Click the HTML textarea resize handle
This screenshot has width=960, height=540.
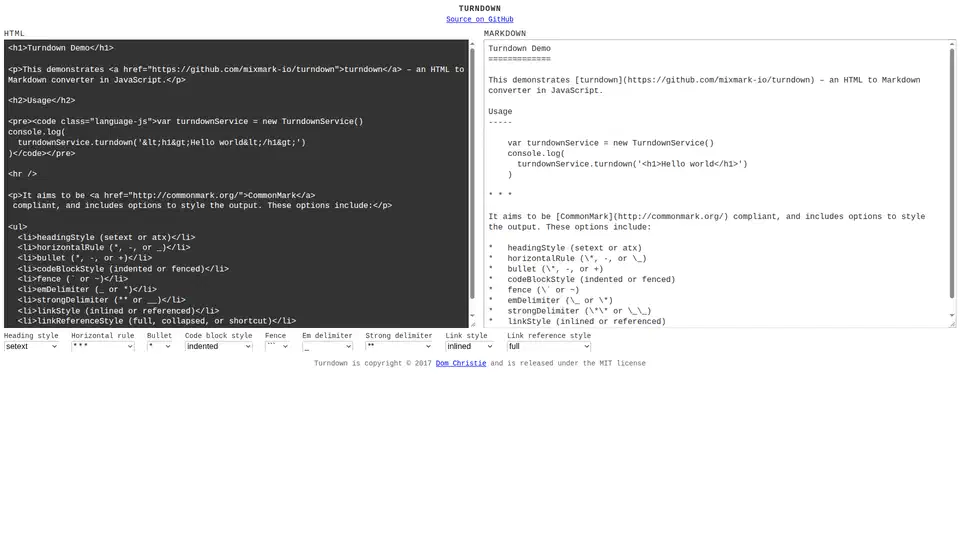coord(472,324)
